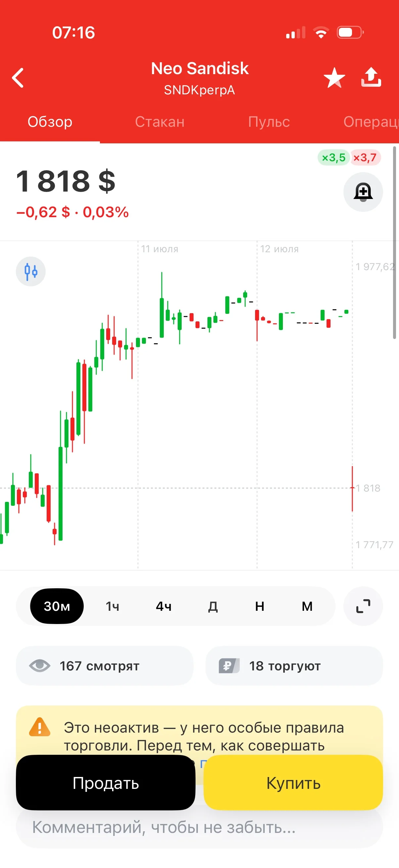This screenshot has height=868, width=399.
Task: Select the 1ч timeframe
Action: coord(112,606)
